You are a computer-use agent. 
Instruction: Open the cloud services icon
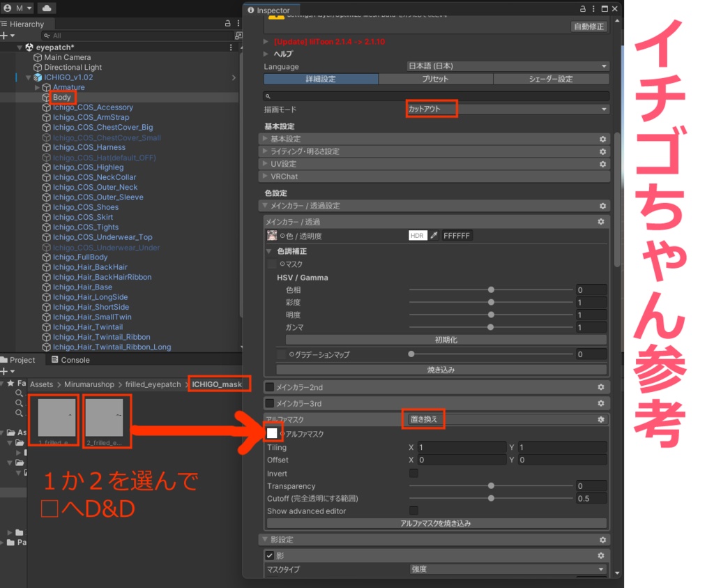(x=47, y=8)
